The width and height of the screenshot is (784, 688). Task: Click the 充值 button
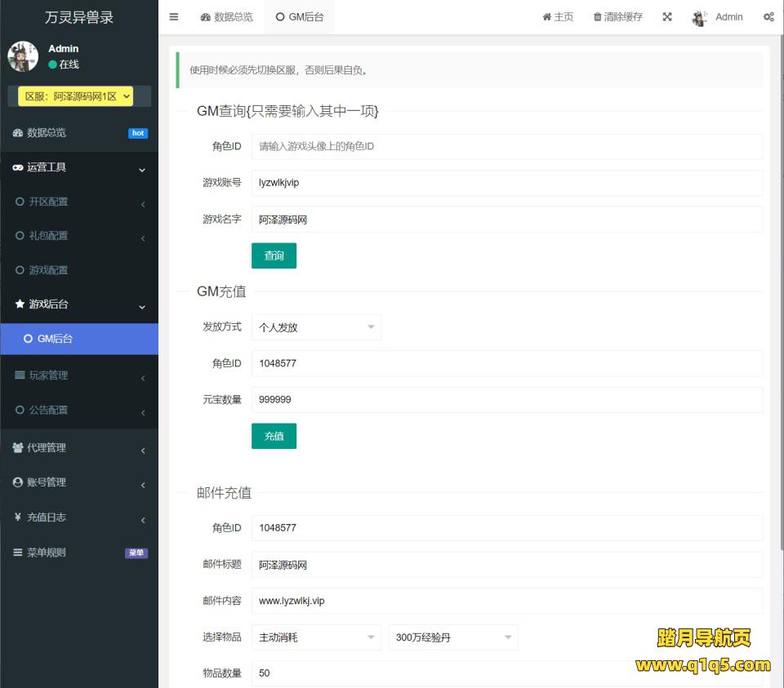click(274, 436)
